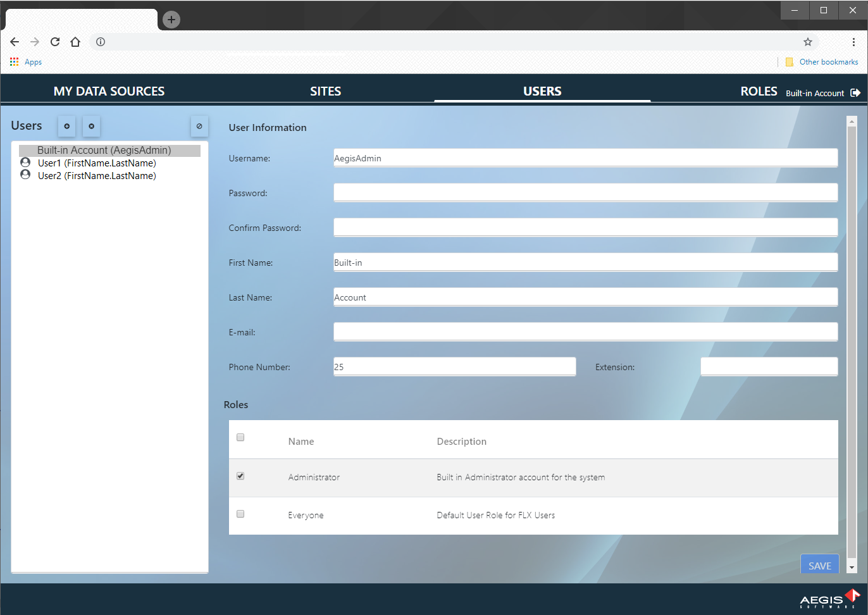Bookmark the page with the star icon
Image resolution: width=868 pixels, height=615 pixels.
[807, 41]
